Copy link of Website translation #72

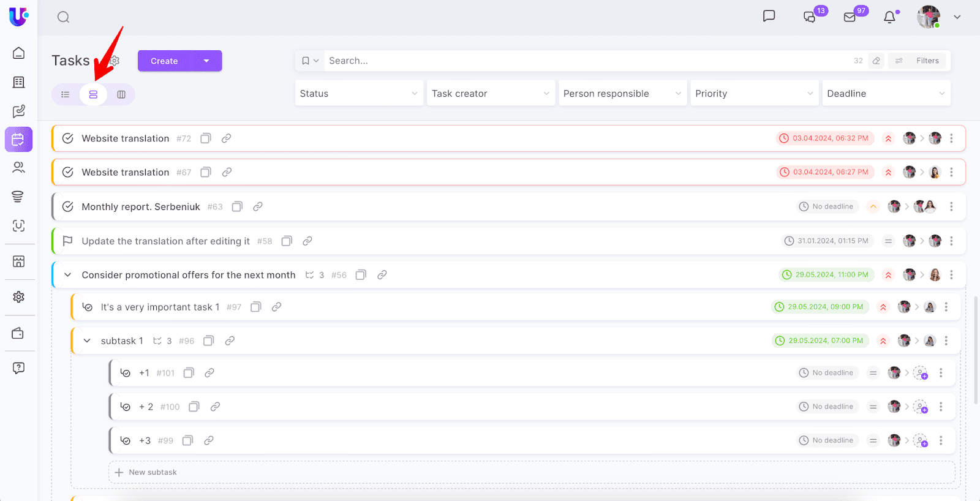[226, 138]
